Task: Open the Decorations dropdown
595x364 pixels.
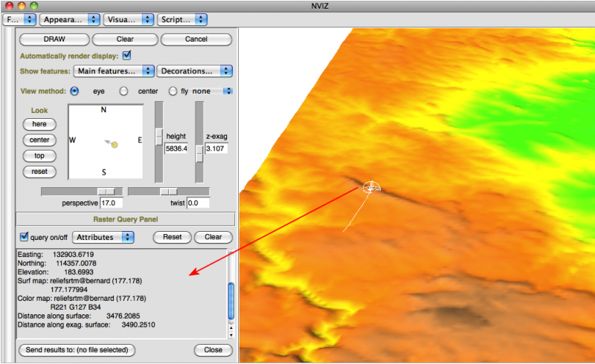Action: [x=194, y=71]
